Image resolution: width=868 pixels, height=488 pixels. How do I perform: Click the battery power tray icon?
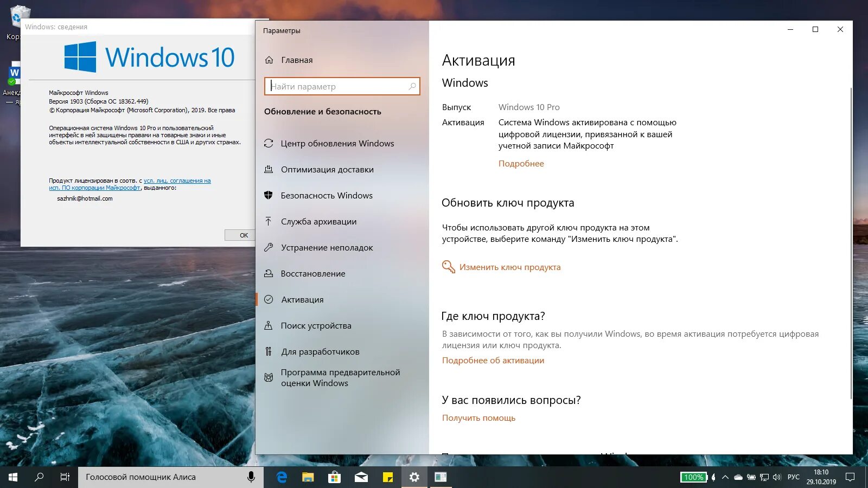pyautogui.click(x=751, y=477)
